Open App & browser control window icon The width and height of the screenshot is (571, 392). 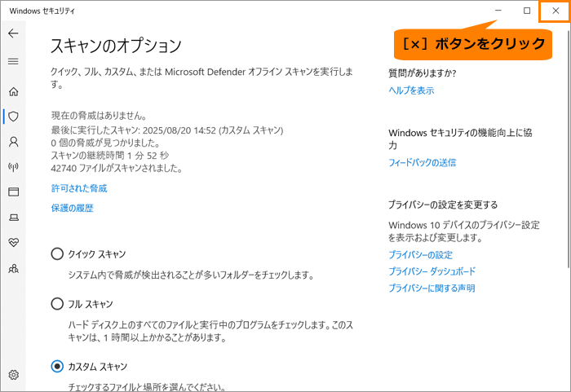(x=14, y=192)
